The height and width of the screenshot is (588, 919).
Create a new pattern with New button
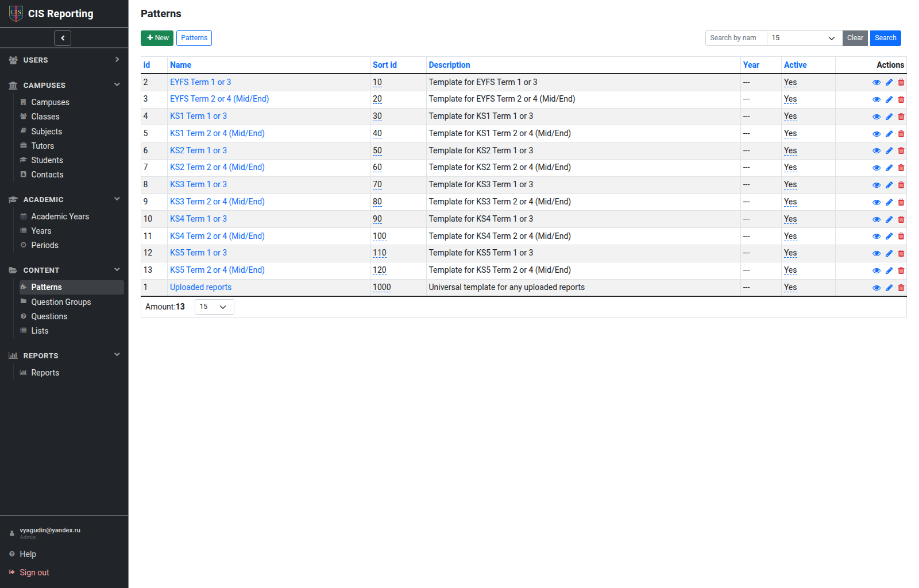[x=157, y=38]
